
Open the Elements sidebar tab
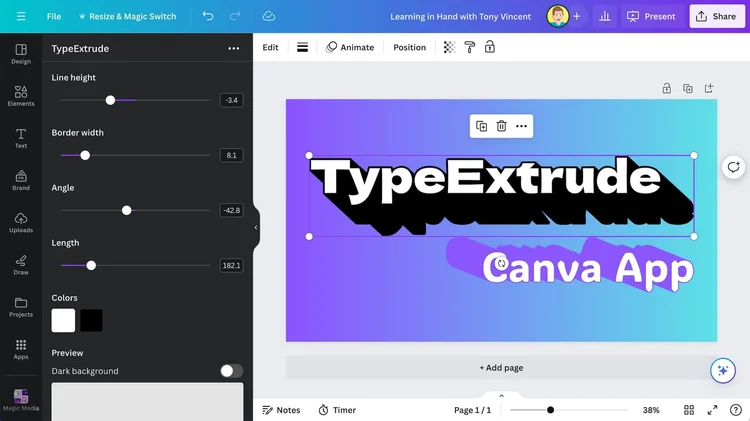click(x=21, y=96)
